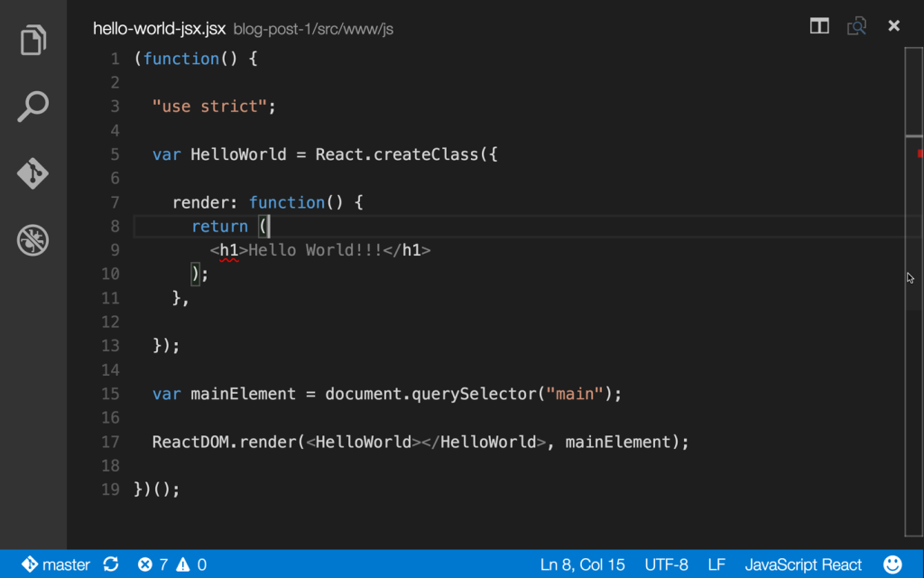Change the UTF-8 file encoding
This screenshot has width=924, height=578.
(x=666, y=564)
